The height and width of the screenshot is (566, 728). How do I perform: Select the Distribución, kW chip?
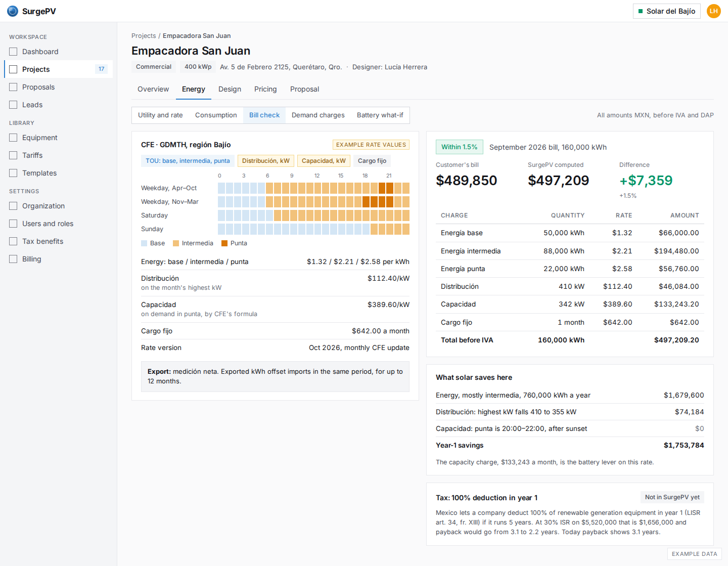(266, 161)
